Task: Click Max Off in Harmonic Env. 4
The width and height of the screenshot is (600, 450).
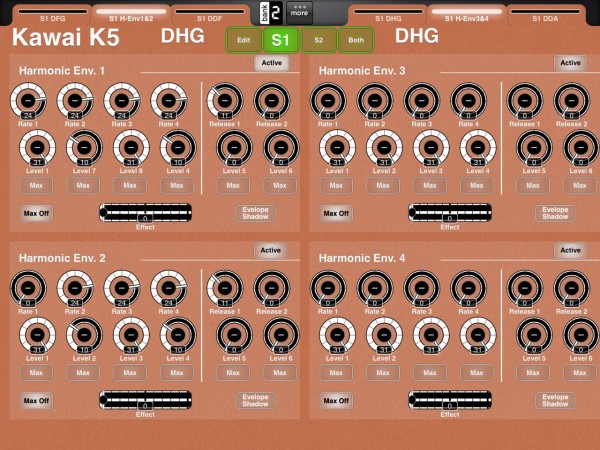Action: pos(336,401)
